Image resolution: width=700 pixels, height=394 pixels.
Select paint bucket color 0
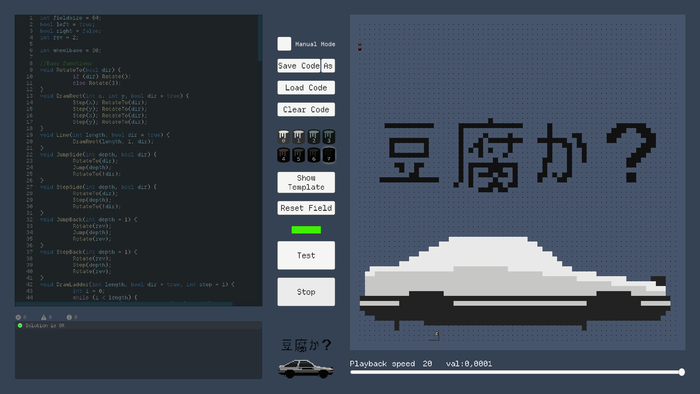pos(283,137)
